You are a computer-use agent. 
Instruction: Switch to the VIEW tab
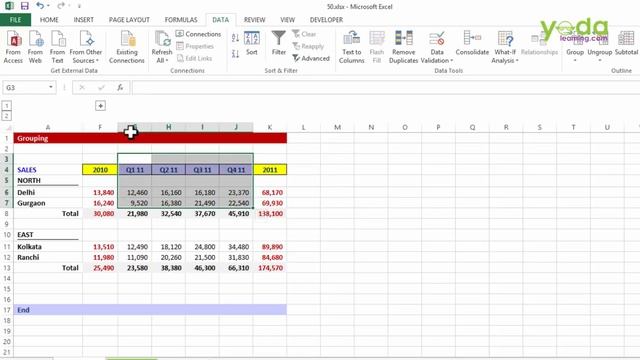tap(287, 20)
